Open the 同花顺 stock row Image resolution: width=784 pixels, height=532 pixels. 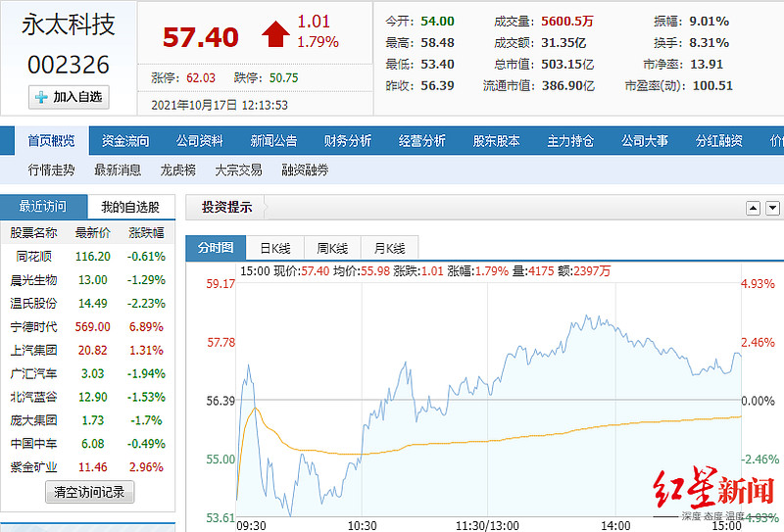(x=87, y=257)
